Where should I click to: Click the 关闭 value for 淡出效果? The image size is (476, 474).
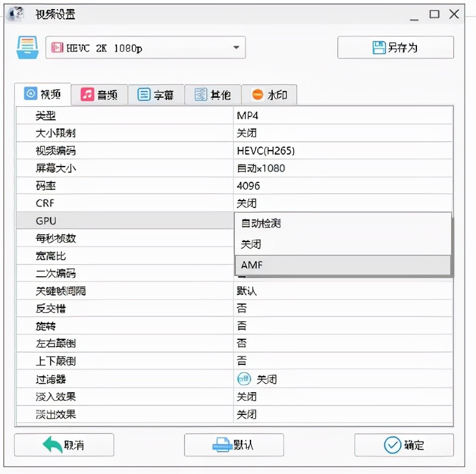point(247,414)
